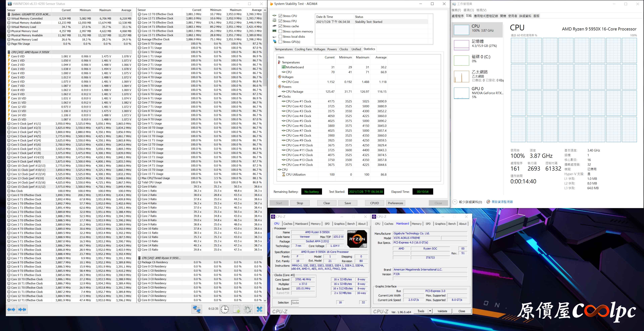
Task: Click CPU-Z Tools button
Action: (421, 311)
